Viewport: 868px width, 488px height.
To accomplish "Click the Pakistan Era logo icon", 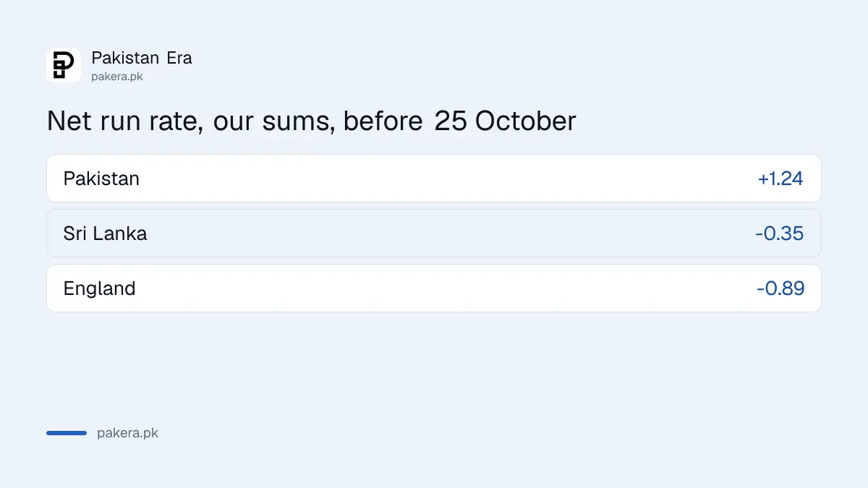I will (x=64, y=65).
